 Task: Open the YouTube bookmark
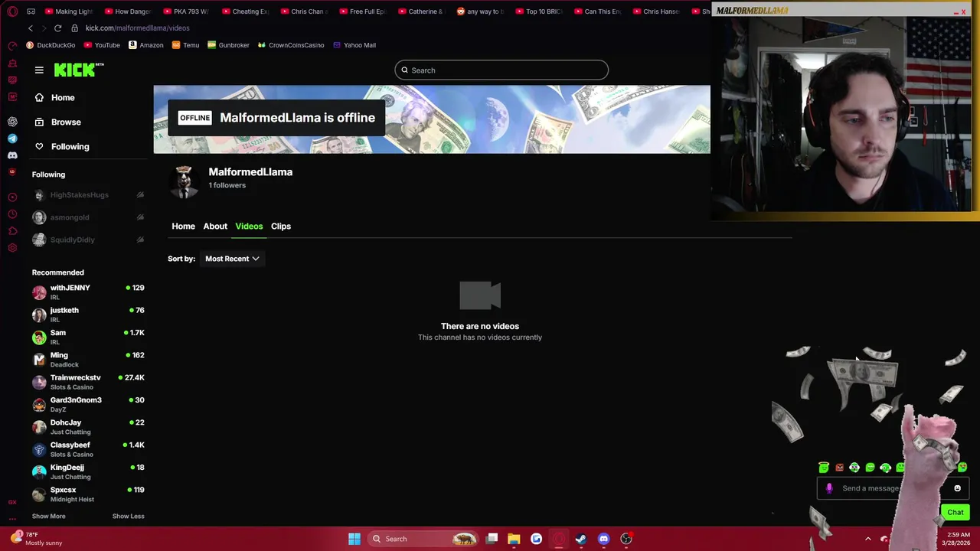[102, 45]
